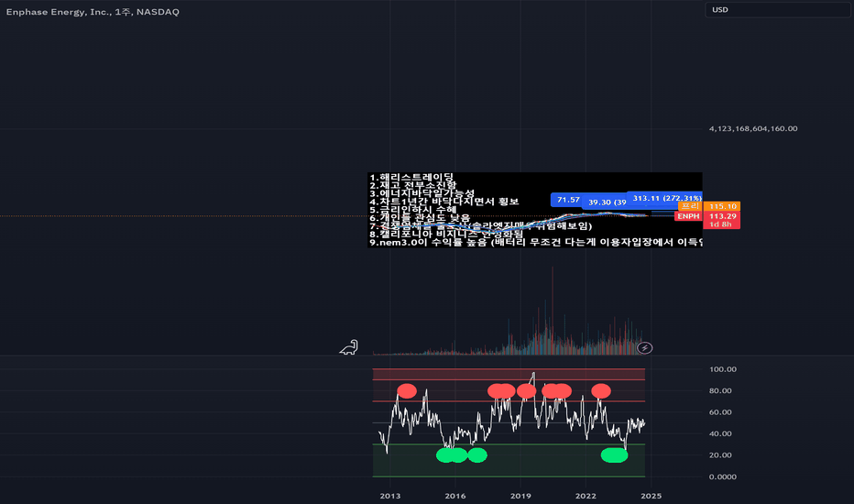Screen dimensions: 854x504
Task: Open the USD currency selector
Action: pos(777,10)
